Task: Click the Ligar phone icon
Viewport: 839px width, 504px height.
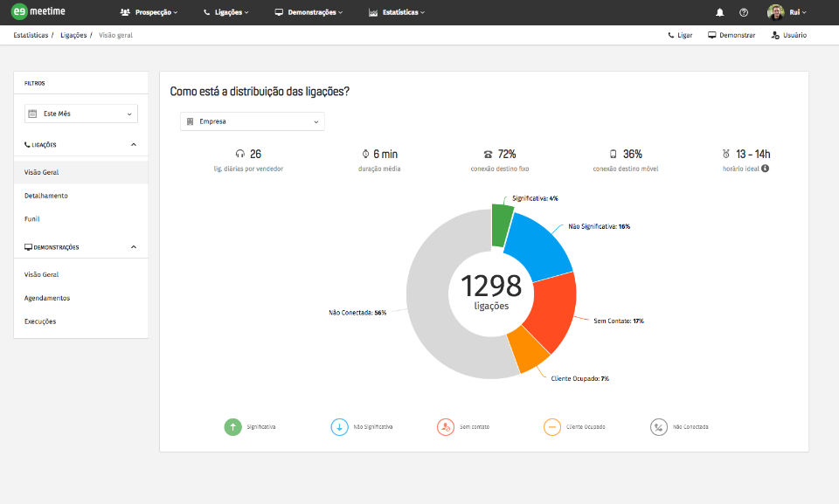Action: click(x=671, y=36)
